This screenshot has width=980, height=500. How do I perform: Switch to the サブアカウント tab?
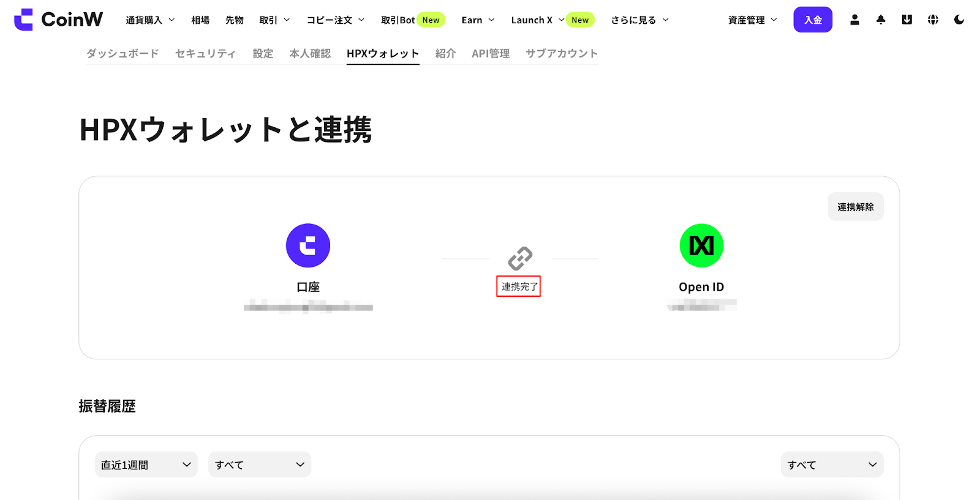tap(562, 54)
